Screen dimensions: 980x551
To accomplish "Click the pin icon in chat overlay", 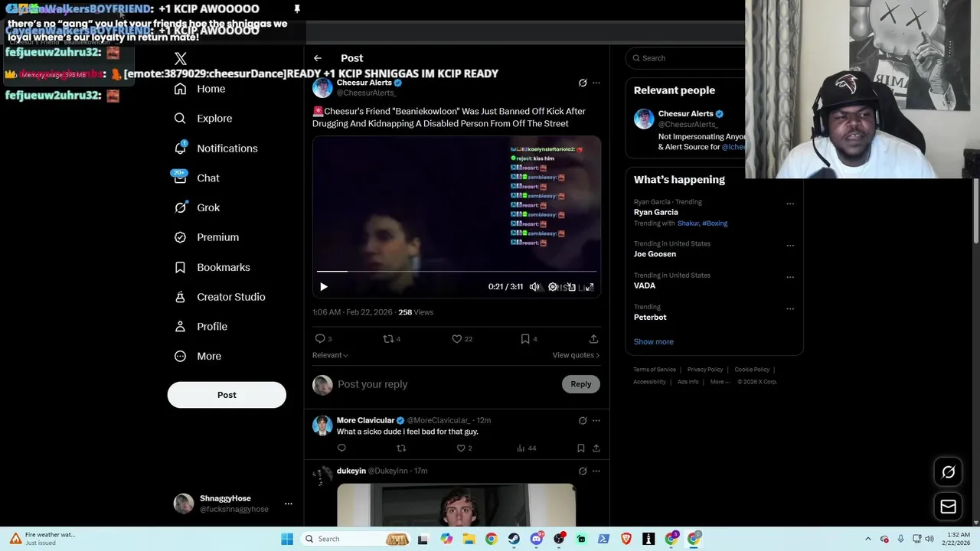I will point(297,9).
